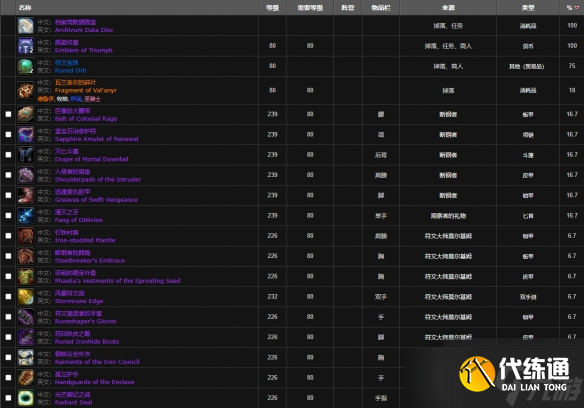Sort by the 类型 column header
The image size is (584, 408).
[x=528, y=7]
